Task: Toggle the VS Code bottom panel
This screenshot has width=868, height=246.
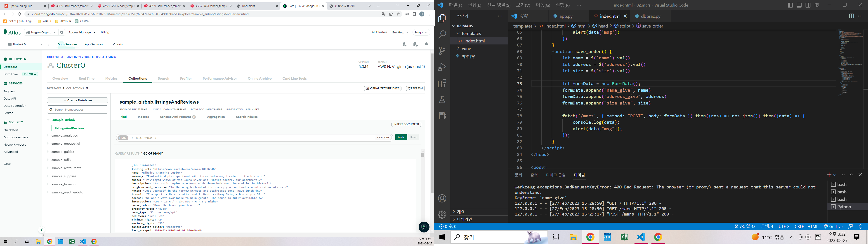Action: [799, 5]
